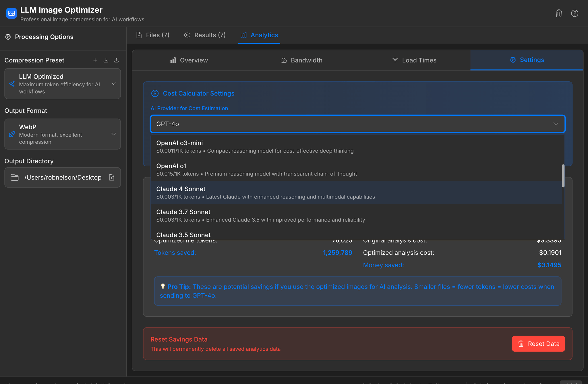This screenshot has height=384, width=588.
Task: Select Claude 4 Sonnet in the dropdown list
Action: (x=356, y=192)
